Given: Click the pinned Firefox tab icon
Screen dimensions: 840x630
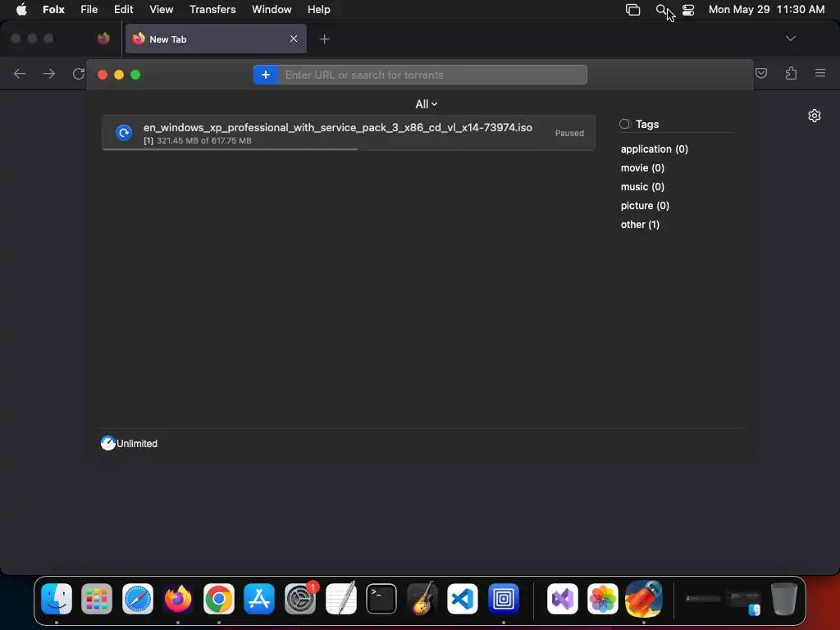Looking at the screenshot, I should pos(103,39).
